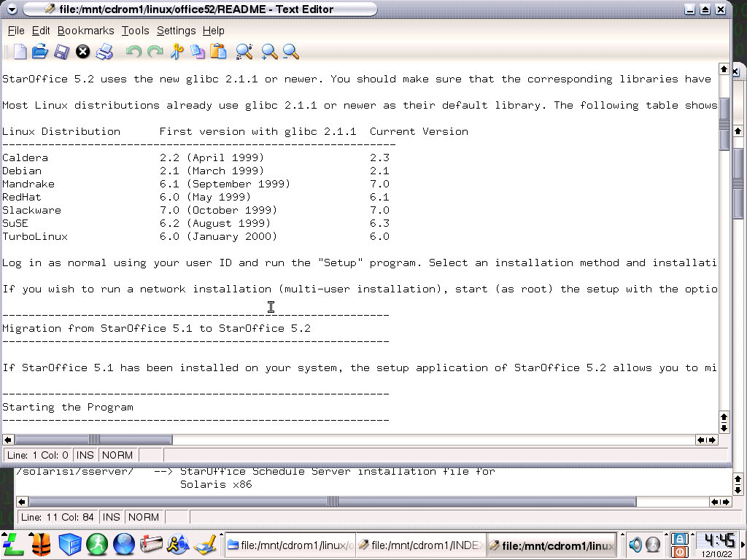Print the README with the printer icon
747x560 pixels.
(x=105, y=52)
